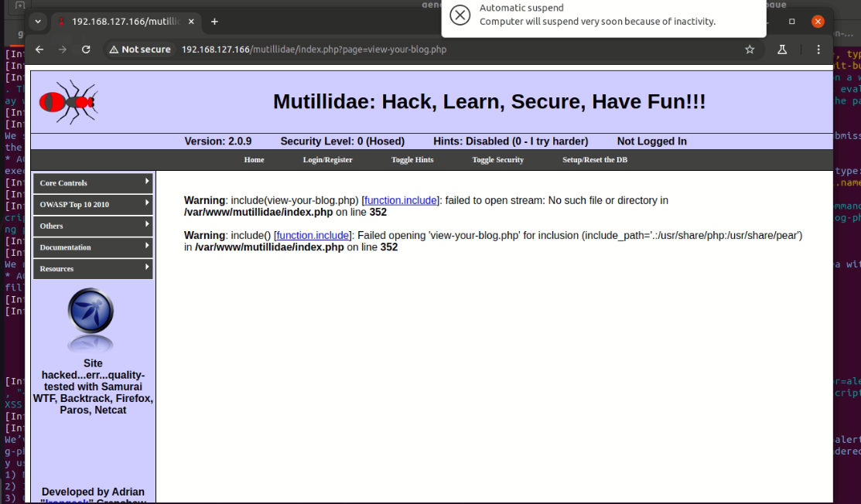Click the browser forward arrow
This screenshot has width=861, height=504.
click(x=63, y=49)
